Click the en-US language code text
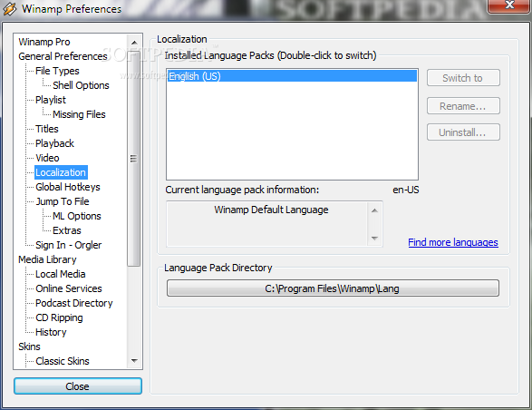Screen dimensions: 532x410 pyautogui.click(x=406, y=190)
